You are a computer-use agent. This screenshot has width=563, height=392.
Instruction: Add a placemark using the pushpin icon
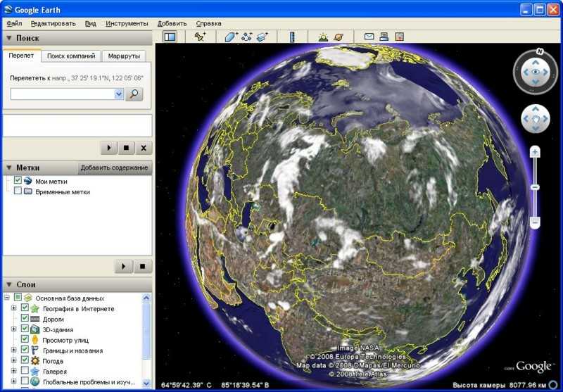(200, 37)
